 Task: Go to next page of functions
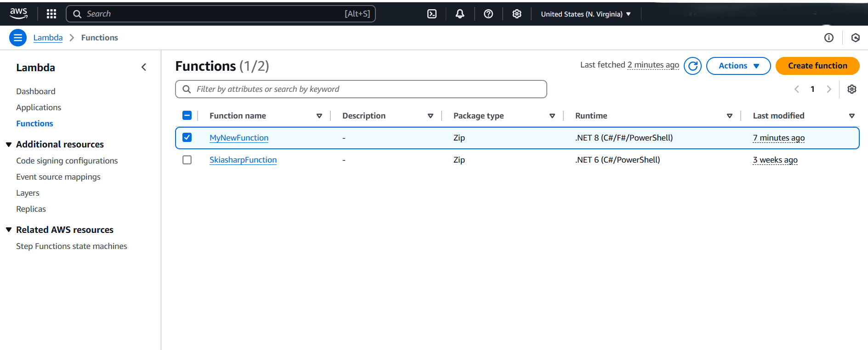point(829,89)
